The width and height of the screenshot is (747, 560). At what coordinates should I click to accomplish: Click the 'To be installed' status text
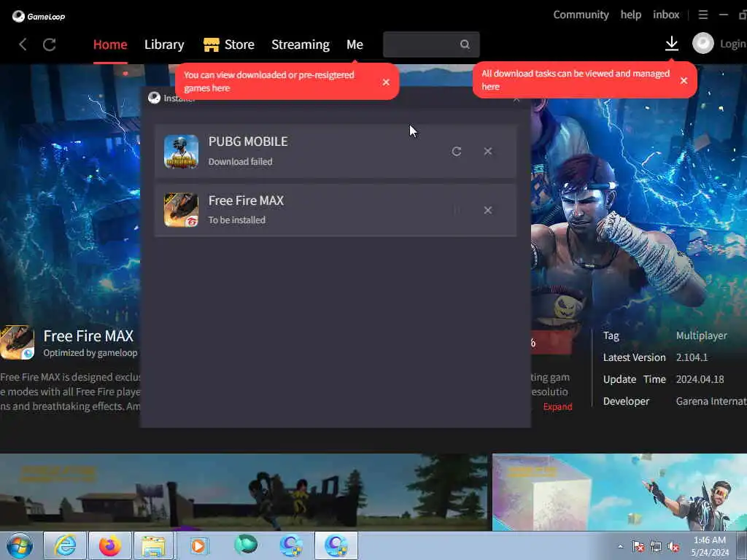coord(237,220)
